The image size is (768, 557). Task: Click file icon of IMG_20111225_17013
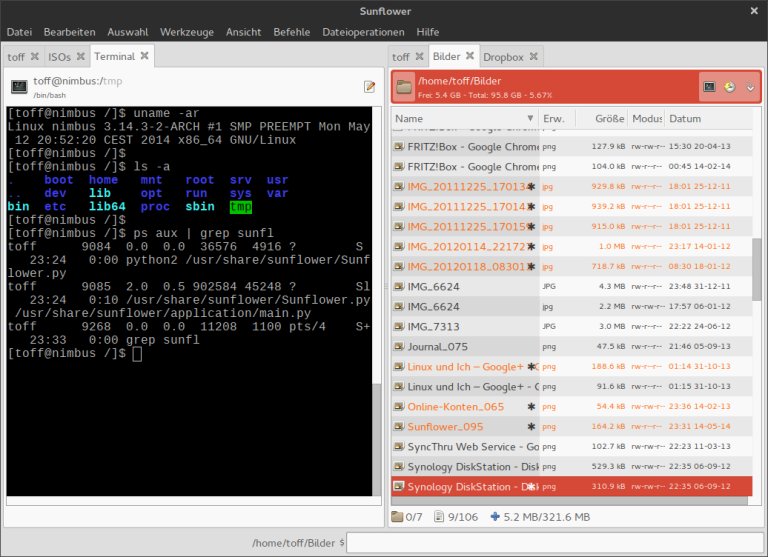[399, 186]
